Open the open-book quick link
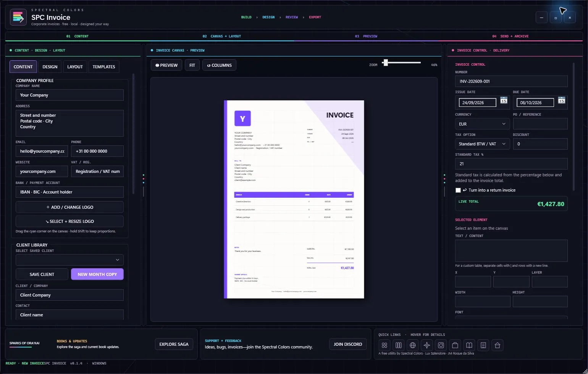The width and height of the screenshot is (588, 374). (469, 345)
